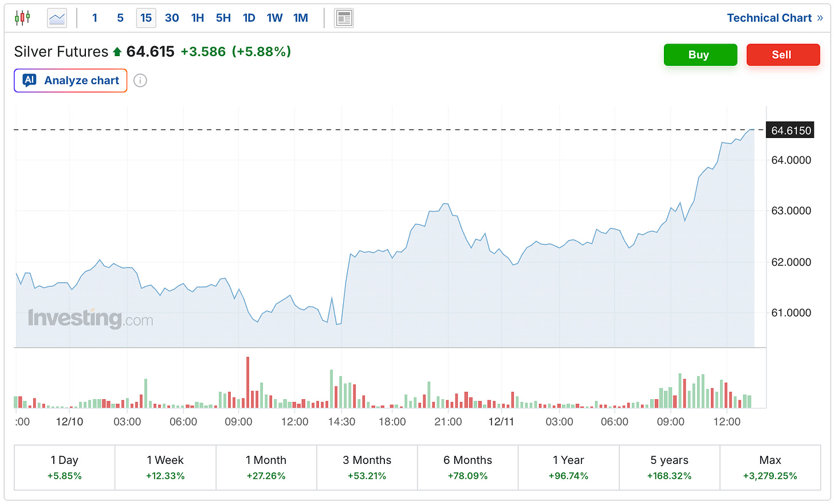
Task: Choose the 1W interval
Action: click(x=275, y=18)
